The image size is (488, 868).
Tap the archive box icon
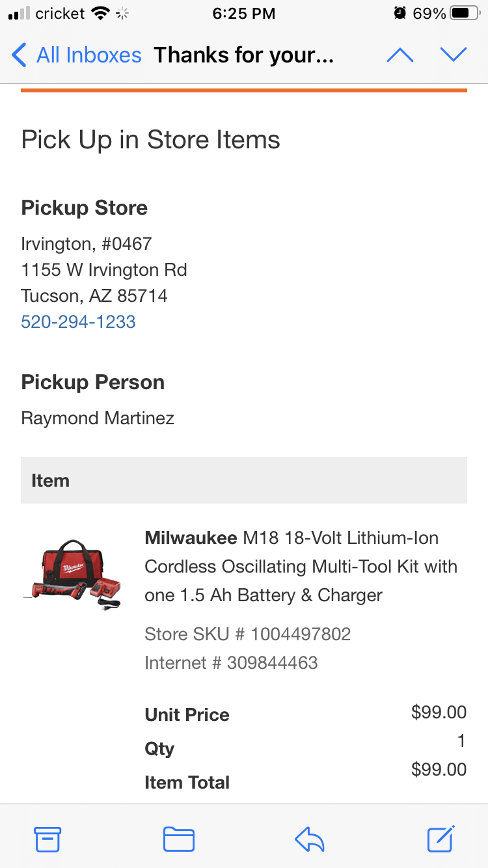click(x=47, y=839)
